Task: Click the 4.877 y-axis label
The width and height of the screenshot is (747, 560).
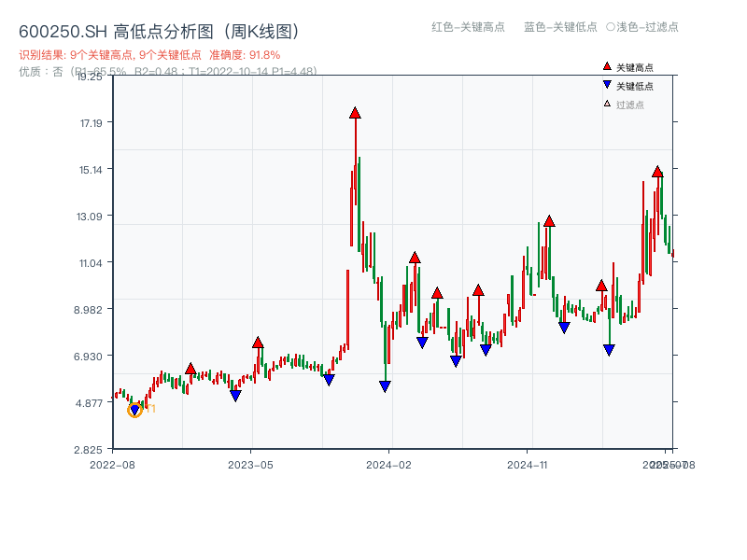Action: coord(89,403)
